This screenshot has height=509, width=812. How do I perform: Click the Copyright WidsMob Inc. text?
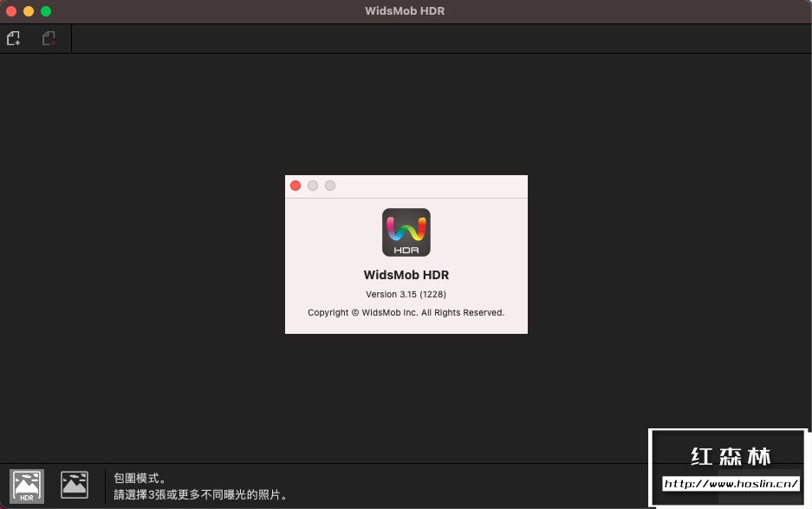point(406,312)
